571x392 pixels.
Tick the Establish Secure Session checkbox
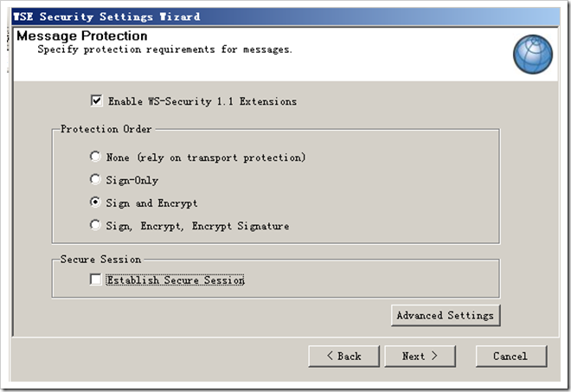[x=95, y=280]
